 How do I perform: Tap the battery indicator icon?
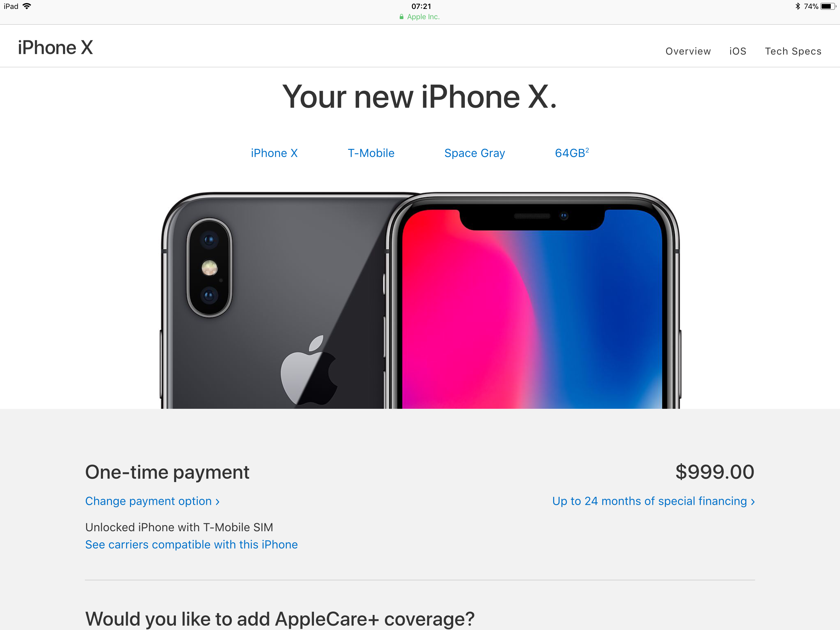pos(828,6)
